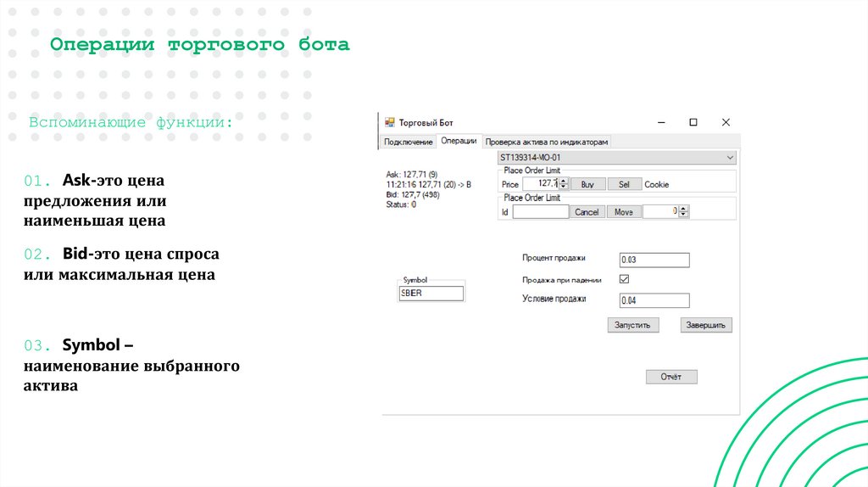
Task: Toggle the Продажа при падении checkbox
Action: pyautogui.click(x=625, y=279)
